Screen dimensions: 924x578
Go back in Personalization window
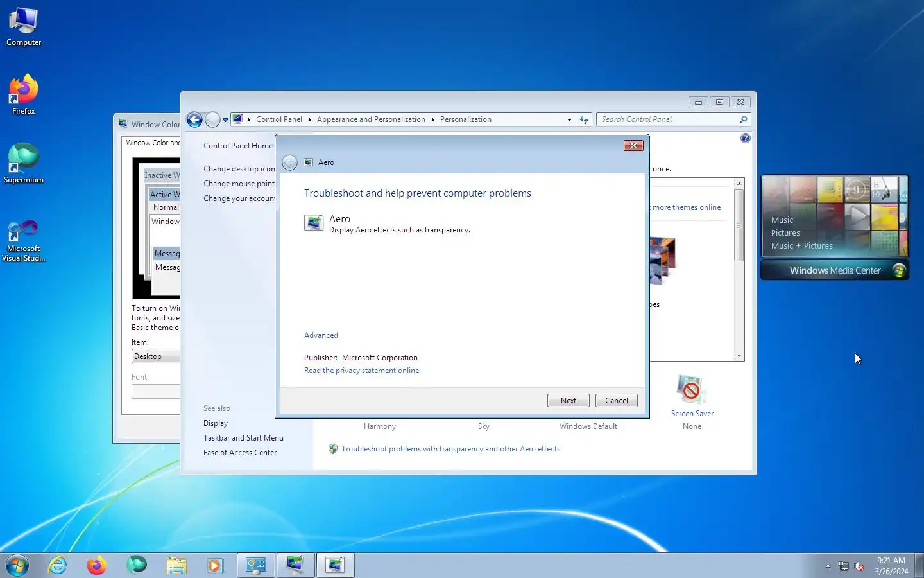[x=195, y=119]
